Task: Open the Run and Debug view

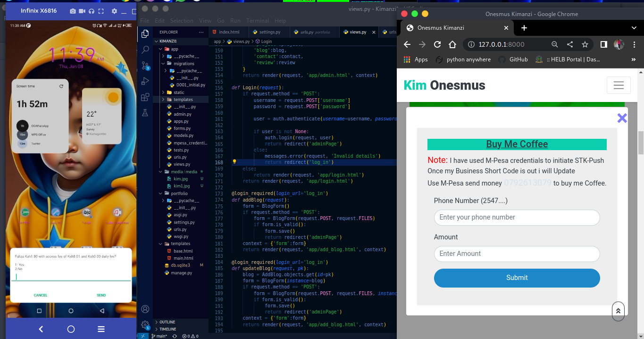Action: click(145, 81)
